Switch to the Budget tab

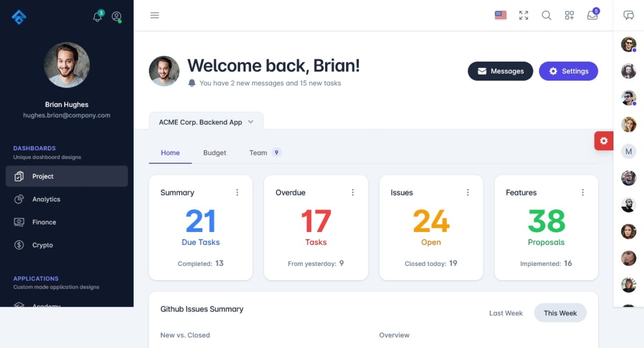coord(215,153)
